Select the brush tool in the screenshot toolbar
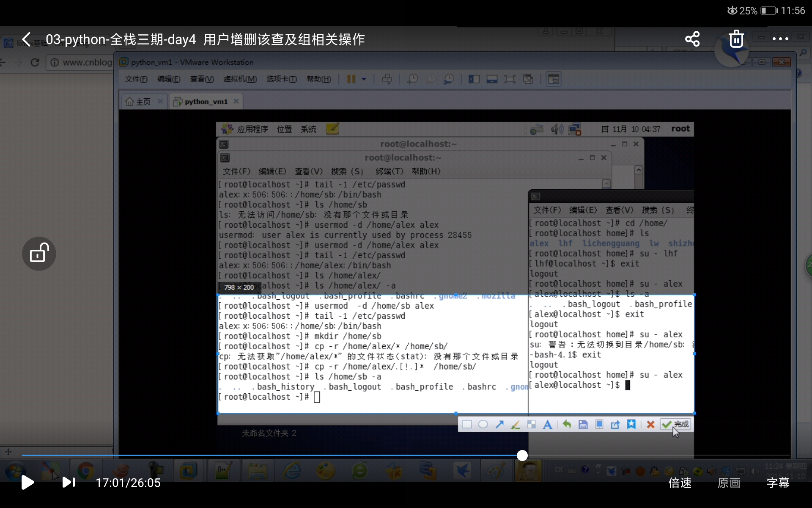This screenshot has height=508, width=812. coord(515,424)
